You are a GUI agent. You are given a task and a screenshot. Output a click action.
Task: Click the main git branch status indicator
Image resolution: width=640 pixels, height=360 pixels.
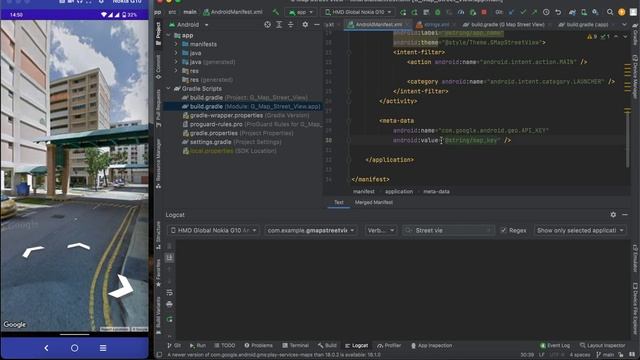click(606, 355)
